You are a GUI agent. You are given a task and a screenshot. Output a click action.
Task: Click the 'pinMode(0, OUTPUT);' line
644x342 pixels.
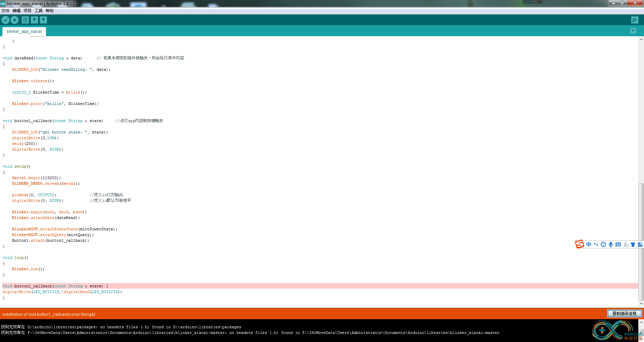pyautogui.click(x=34, y=195)
